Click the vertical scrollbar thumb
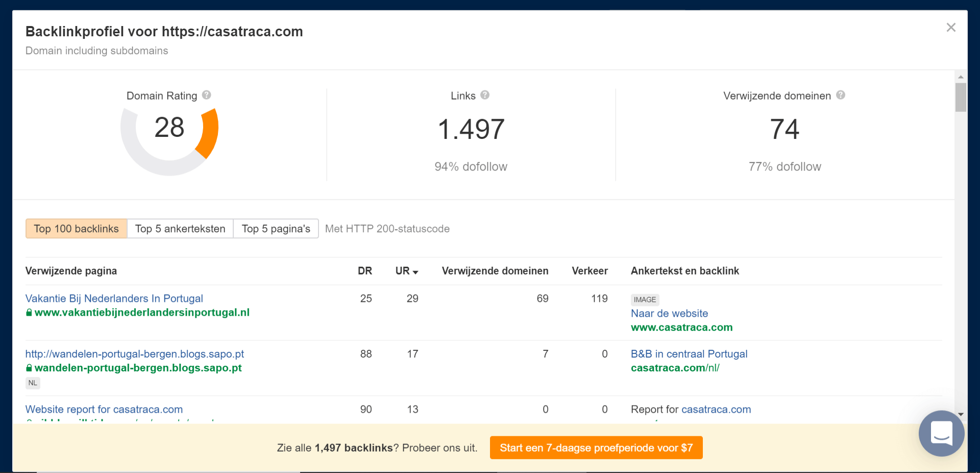Image resolution: width=980 pixels, height=473 pixels. point(961,97)
